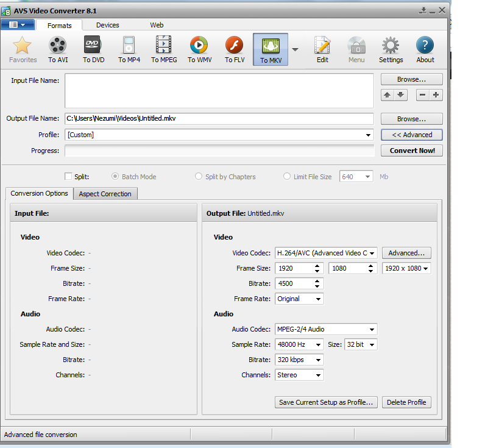The width and height of the screenshot is (499, 448).
Task: Enable the Split checkbox
Action: 68,177
